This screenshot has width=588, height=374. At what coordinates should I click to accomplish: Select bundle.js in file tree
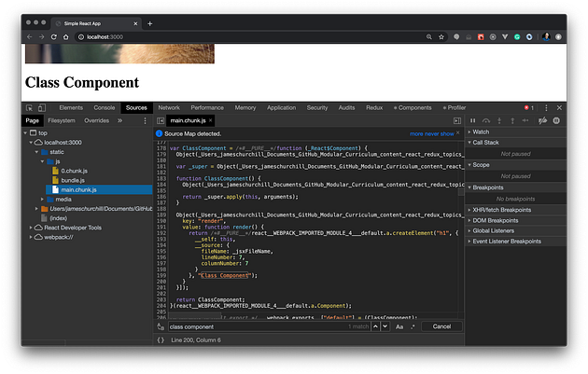coord(72,180)
